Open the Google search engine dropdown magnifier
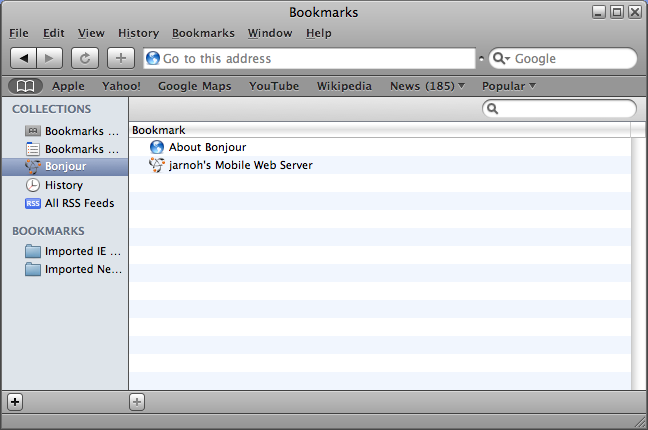This screenshot has height=430, width=648. 502,59
